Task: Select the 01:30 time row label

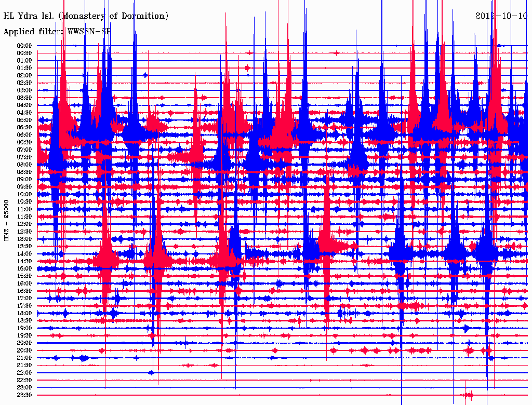Action: tap(24, 68)
